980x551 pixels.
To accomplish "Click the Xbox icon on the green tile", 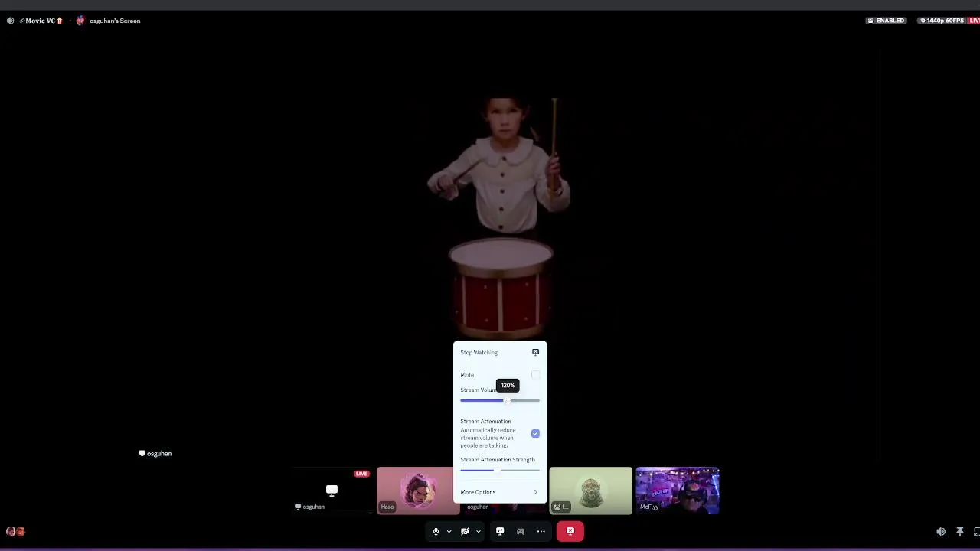I will click(557, 507).
